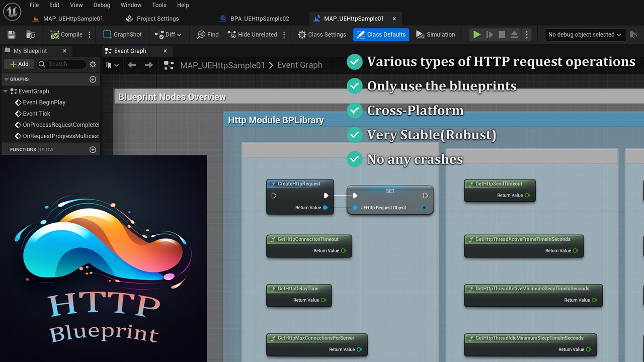Screen dimensions: 644x362
Task: Open the graph bookmarks dropdown
Action: [113, 65]
